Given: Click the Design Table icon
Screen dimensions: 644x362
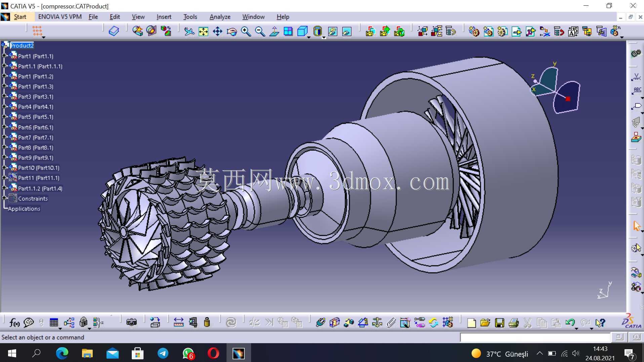Looking at the screenshot, I should 54,322.
